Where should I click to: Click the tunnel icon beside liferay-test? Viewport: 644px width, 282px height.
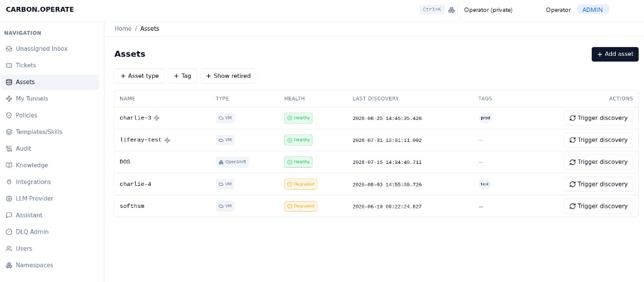167,140
